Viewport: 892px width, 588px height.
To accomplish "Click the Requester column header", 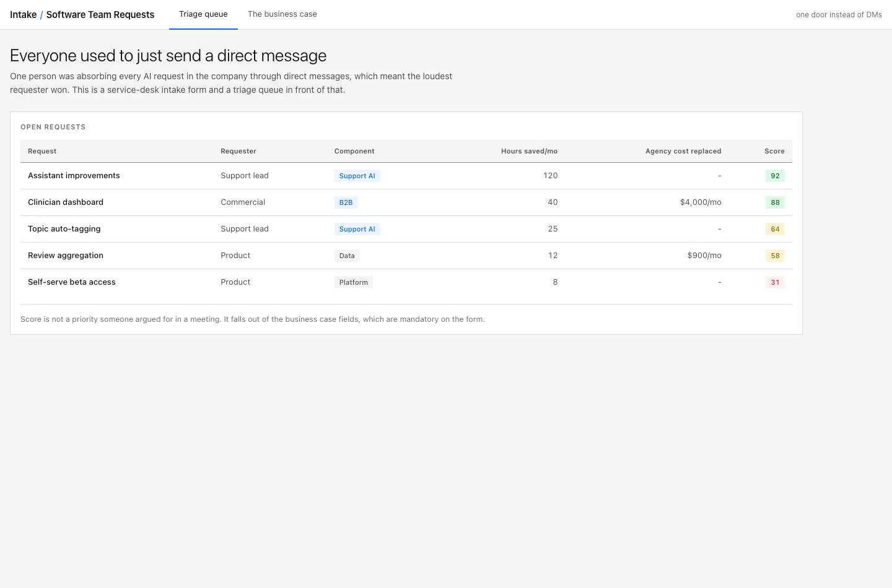I will 238,151.
